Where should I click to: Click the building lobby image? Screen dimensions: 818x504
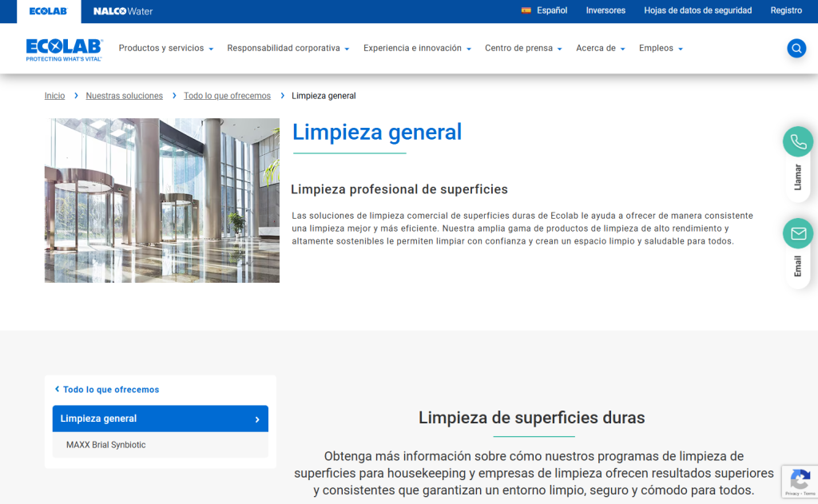[162, 200]
